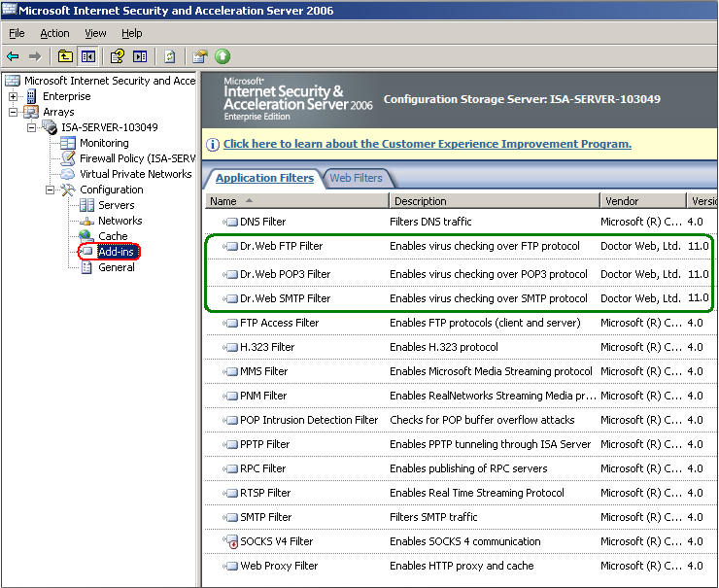Select the POP Intrusion Detection Filter row
This screenshot has width=719, height=588.
click(x=461, y=420)
